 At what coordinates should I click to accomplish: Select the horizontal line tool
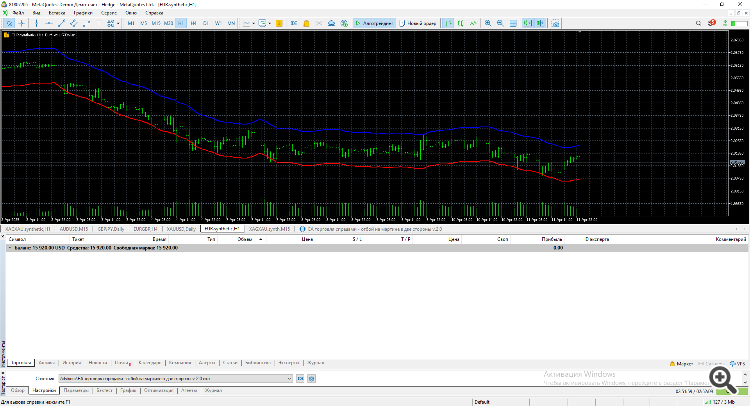click(50, 21)
